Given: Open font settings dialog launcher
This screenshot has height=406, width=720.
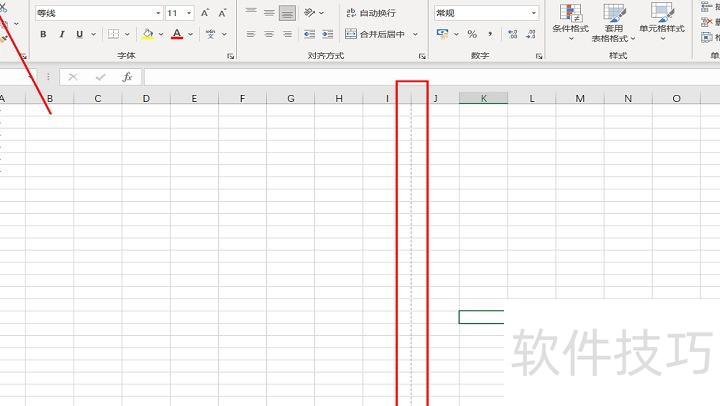Looking at the screenshot, I should [231, 56].
